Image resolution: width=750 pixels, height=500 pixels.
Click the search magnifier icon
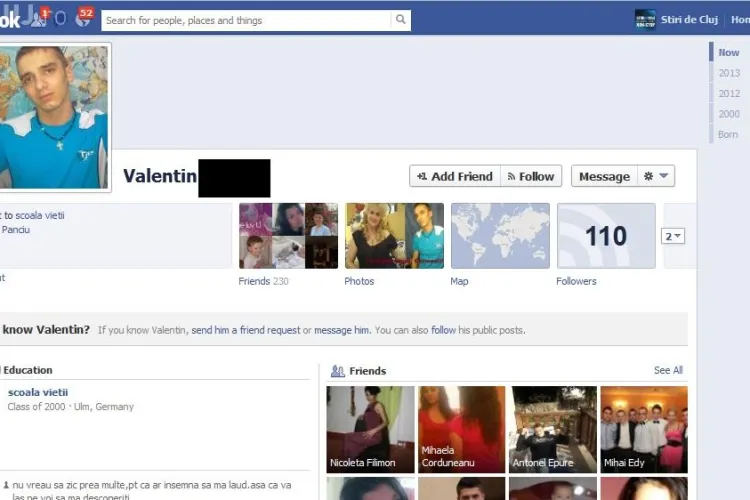pos(400,20)
